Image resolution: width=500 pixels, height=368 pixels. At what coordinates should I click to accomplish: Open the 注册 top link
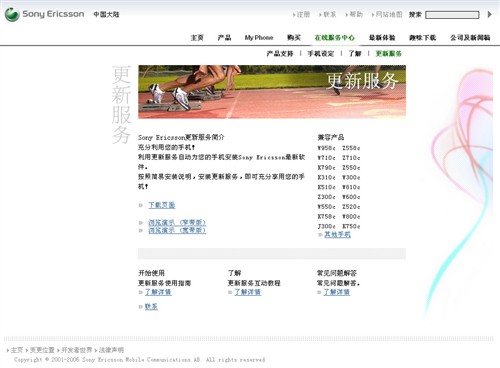click(x=303, y=14)
